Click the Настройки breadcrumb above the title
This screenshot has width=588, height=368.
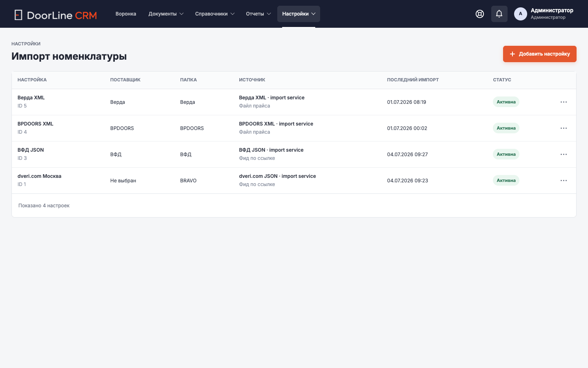26,44
